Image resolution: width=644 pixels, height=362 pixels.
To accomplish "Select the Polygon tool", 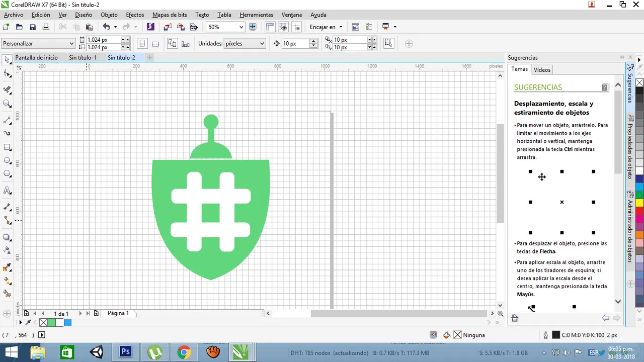I will pos(7,174).
